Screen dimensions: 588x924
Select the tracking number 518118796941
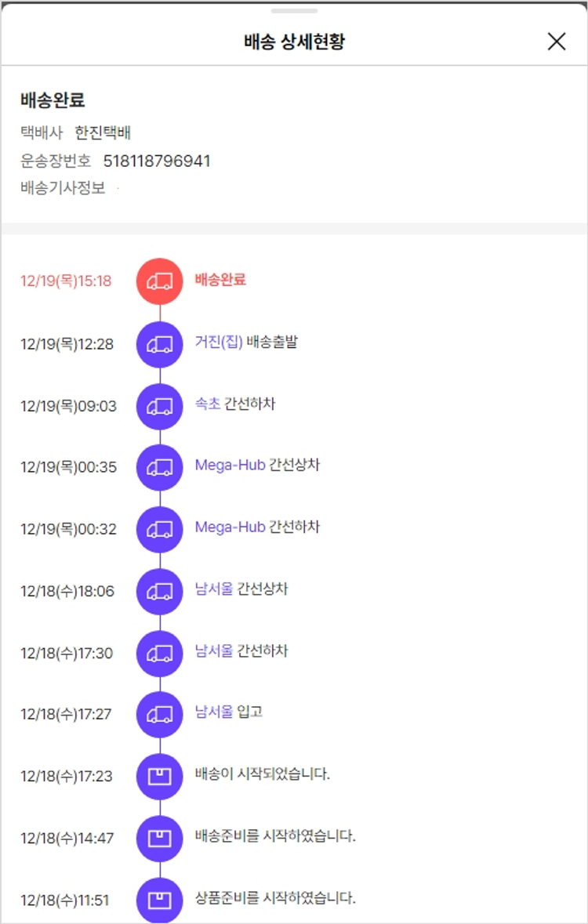point(157,161)
